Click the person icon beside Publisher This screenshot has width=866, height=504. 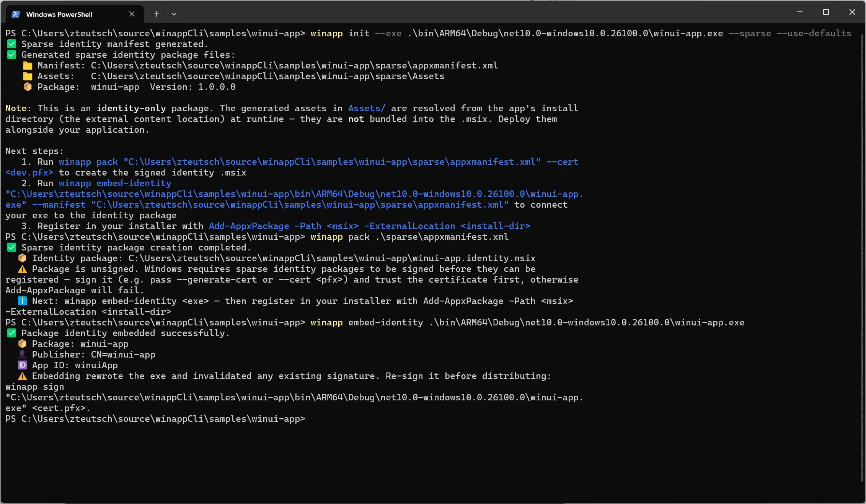tap(23, 354)
